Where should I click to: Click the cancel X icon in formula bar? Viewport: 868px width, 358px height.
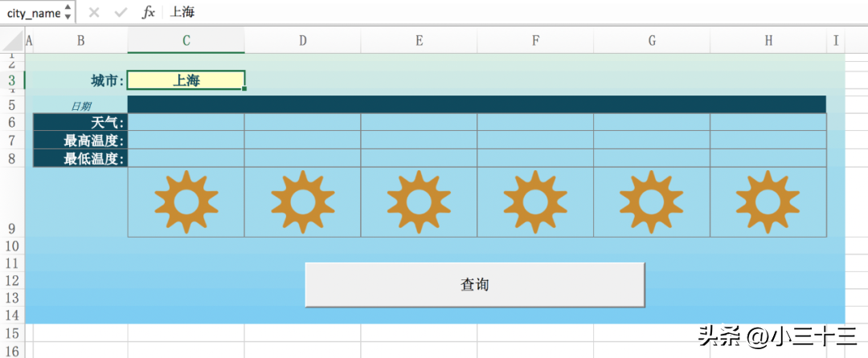point(94,13)
